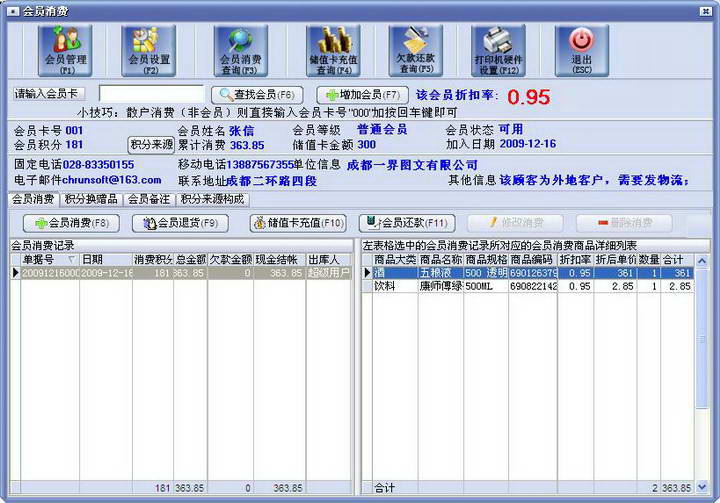The width and height of the screenshot is (720, 503).
Task: Click the product list scroll up arrow
Action: pyautogui.click(x=702, y=261)
